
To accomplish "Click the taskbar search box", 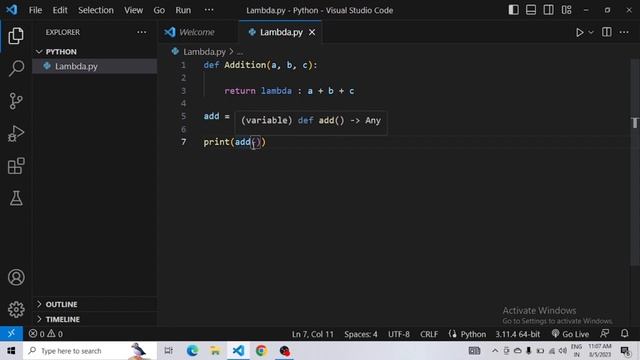I will pos(89,351).
